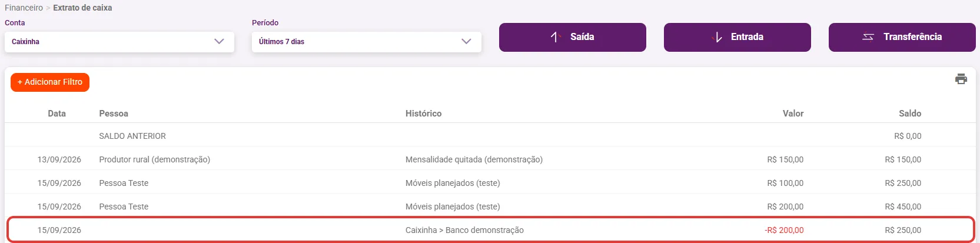Click the Valor column header

pyautogui.click(x=793, y=114)
